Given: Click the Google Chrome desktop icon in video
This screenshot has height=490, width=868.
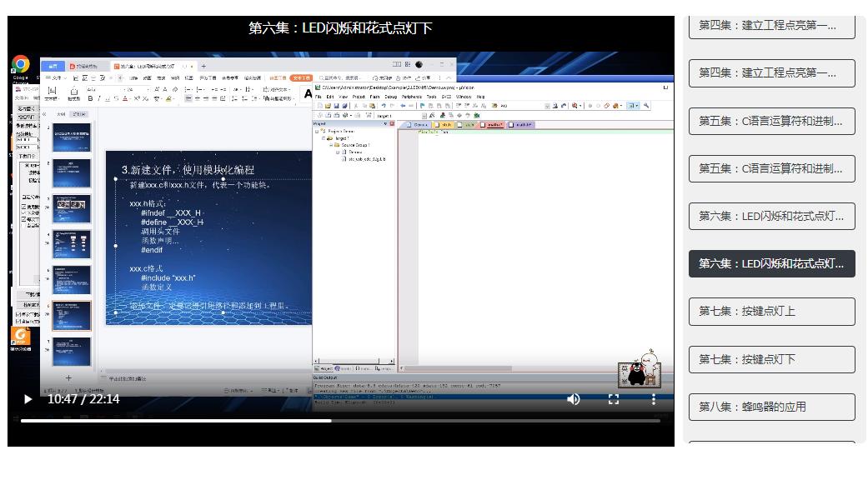Looking at the screenshot, I should (21, 65).
